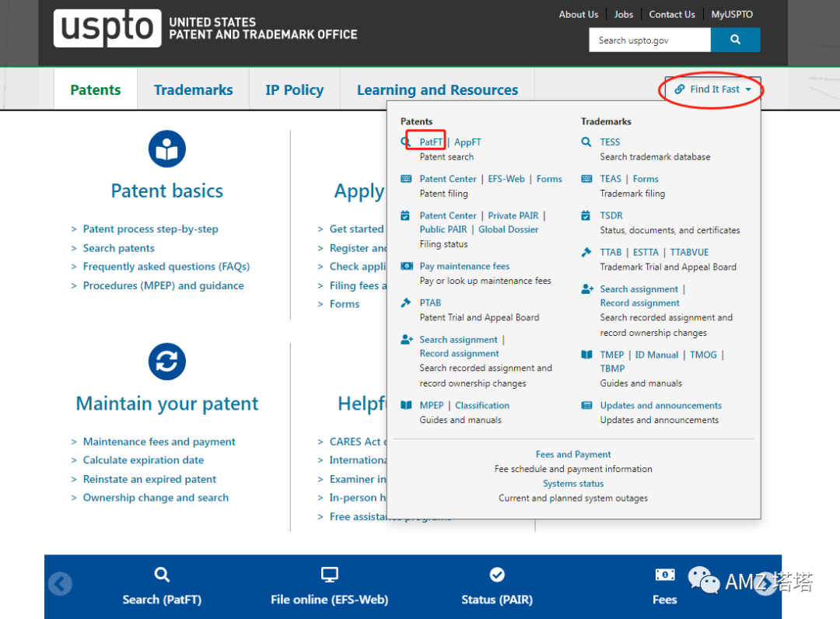Screen dimensions: 840x619
Task: Collapse the Find It Fast dropdown
Action: click(x=712, y=89)
